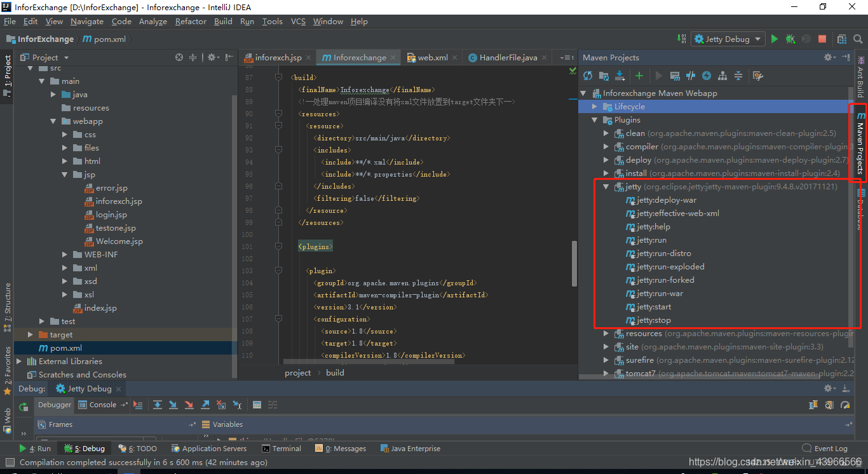Expand the target folder
The width and height of the screenshot is (868, 474).
pos(31,335)
